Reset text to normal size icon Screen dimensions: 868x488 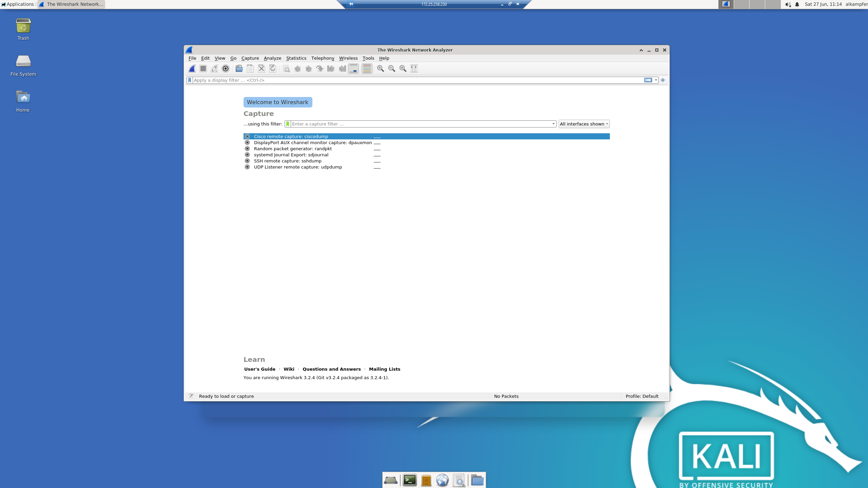[x=403, y=69]
